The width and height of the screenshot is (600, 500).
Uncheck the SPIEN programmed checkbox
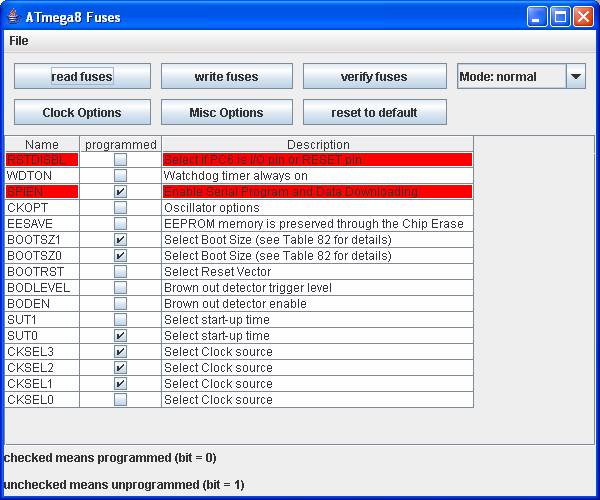pyautogui.click(x=120, y=192)
